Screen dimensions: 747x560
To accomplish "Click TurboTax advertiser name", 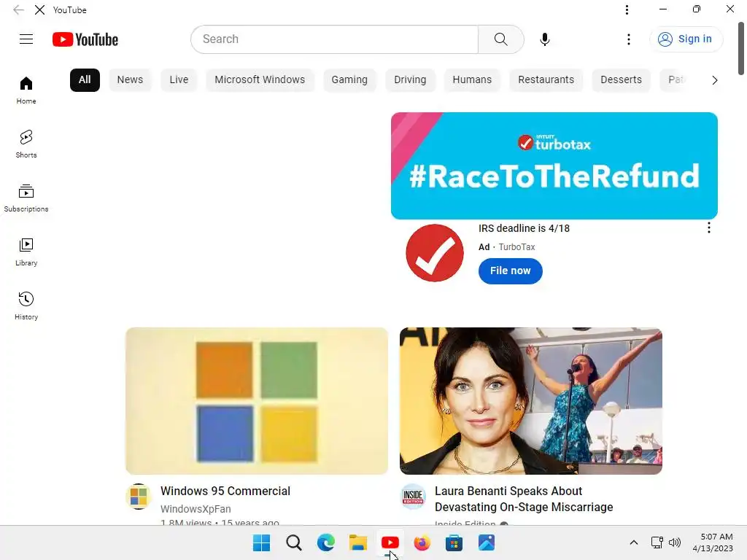I will tap(517, 247).
